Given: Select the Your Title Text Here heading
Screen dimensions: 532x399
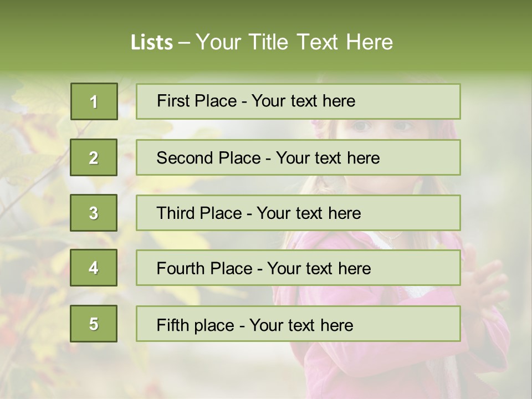Looking at the screenshot, I should [x=294, y=42].
